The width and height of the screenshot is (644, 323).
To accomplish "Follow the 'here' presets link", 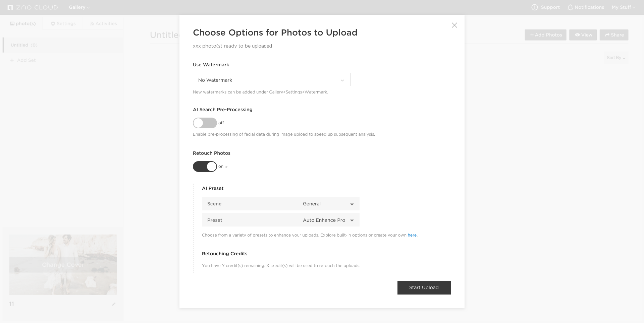I will point(412,235).
